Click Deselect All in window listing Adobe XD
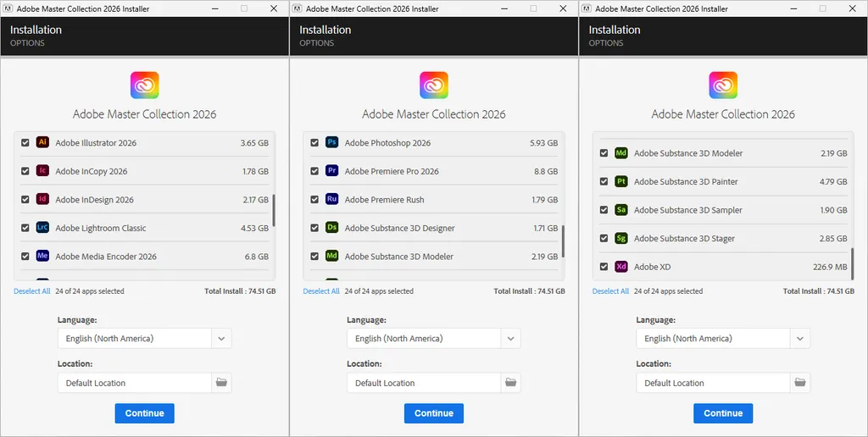This screenshot has height=437, width=868. click(610, 291)
